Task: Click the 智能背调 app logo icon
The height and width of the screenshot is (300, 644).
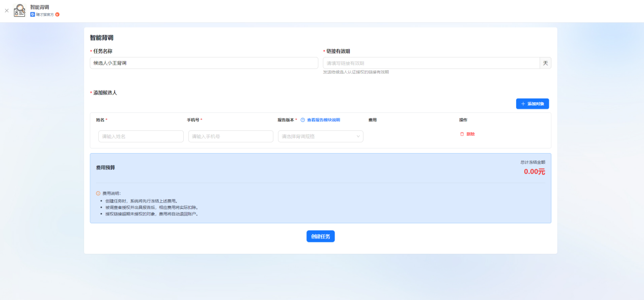Action: tap(19, 11)
